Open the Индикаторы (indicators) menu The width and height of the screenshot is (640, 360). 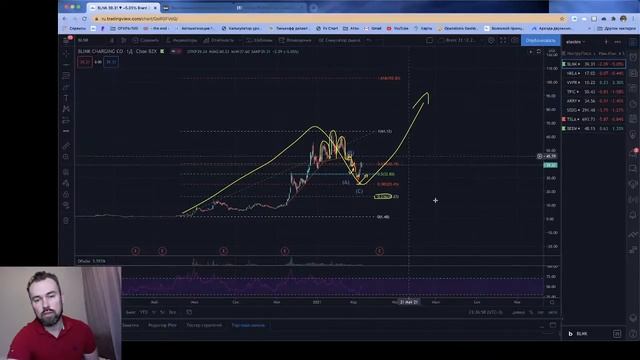pos(182,40)
